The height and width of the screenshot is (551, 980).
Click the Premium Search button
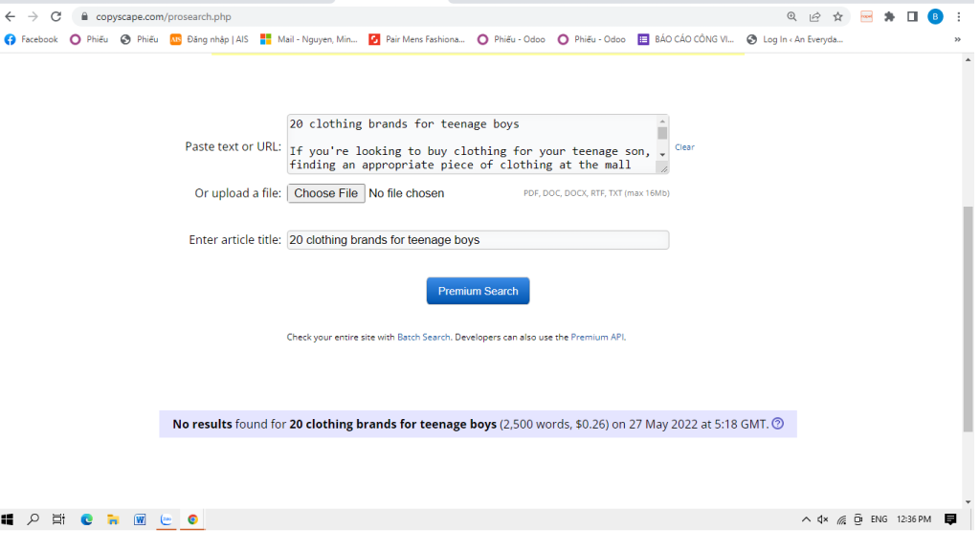tap(478, 291)
